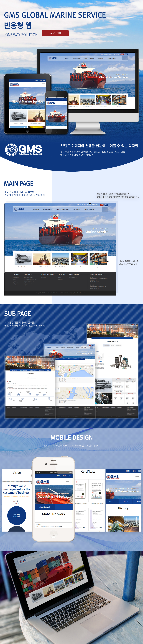
Task: Select KOR on the tablet mockup
Action: pyautogui.click(x=41, y=81)
